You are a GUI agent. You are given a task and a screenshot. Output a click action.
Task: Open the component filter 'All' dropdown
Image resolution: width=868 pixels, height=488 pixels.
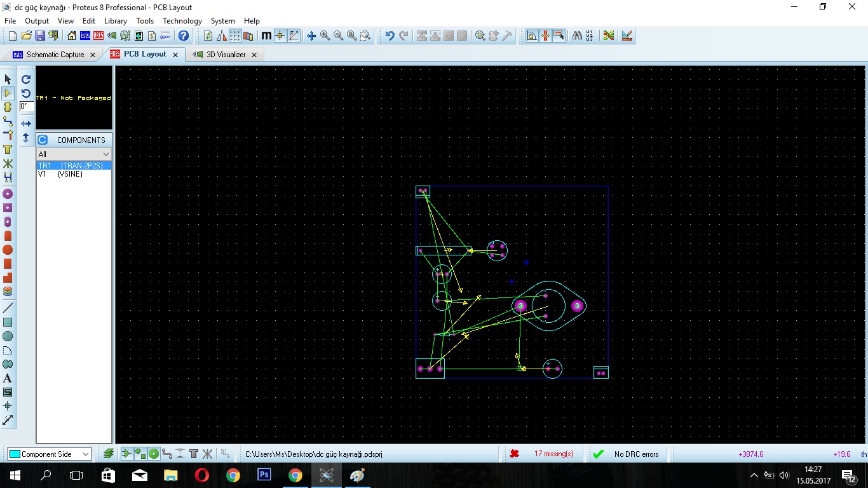[x=74, y=154]
